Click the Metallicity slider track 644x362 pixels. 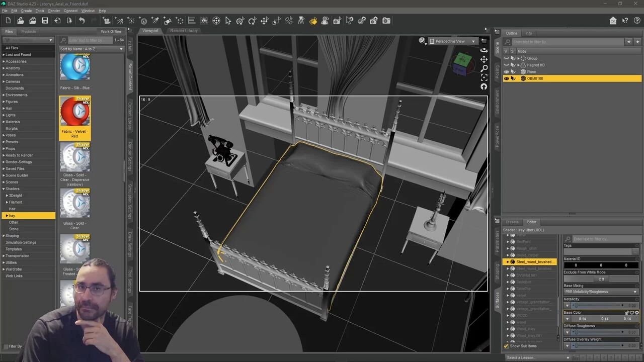click(x=599, y=305)
